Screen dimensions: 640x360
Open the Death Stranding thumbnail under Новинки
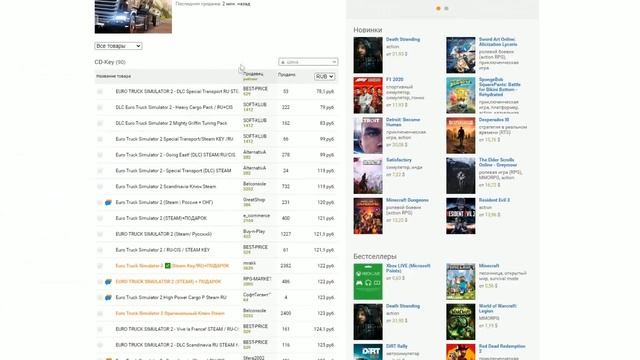tap(368, 55)
